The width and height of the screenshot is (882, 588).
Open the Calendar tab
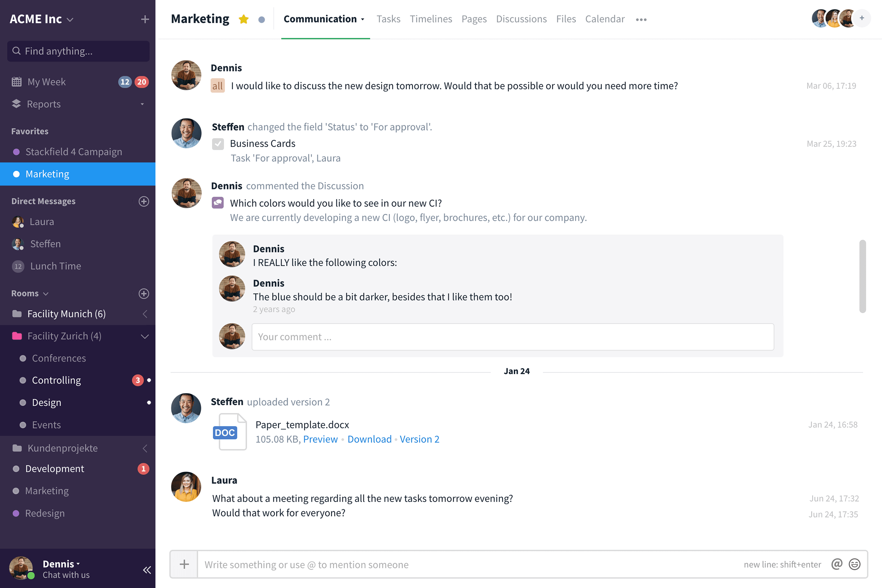pos(605,19)
